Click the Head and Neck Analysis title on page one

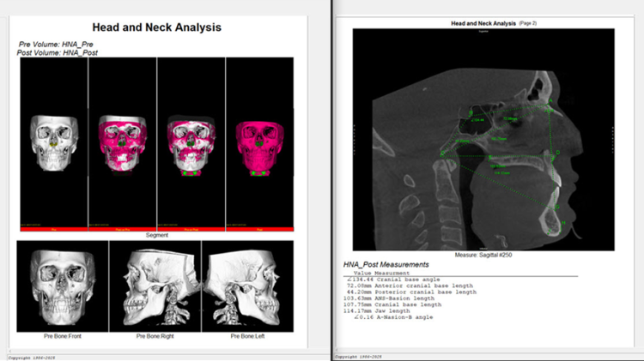(155, 27)
